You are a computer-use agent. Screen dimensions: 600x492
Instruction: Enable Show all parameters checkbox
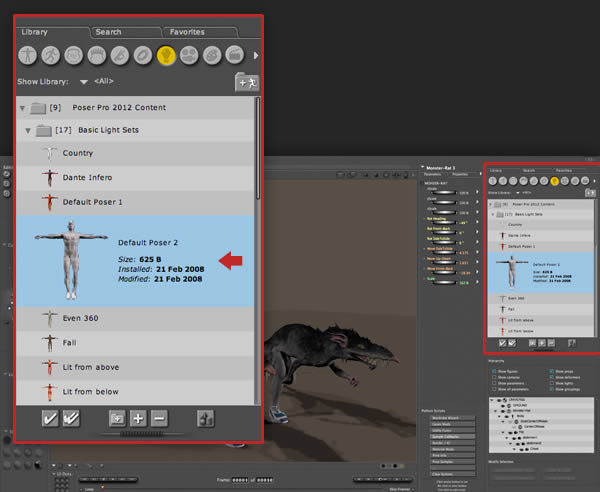pos(494,389)
